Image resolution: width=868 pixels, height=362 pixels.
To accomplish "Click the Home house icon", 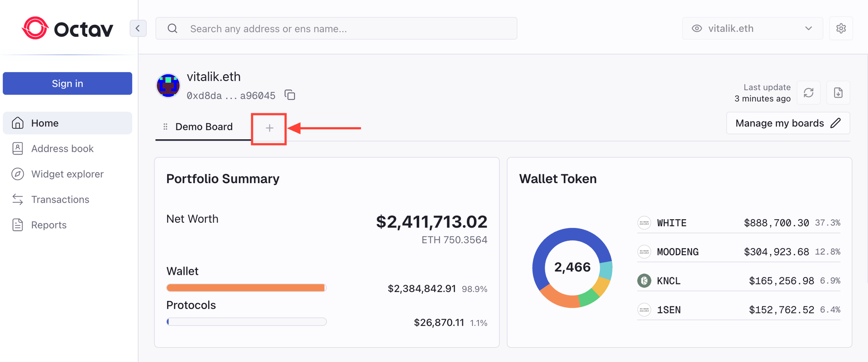I will pos(17,123).
